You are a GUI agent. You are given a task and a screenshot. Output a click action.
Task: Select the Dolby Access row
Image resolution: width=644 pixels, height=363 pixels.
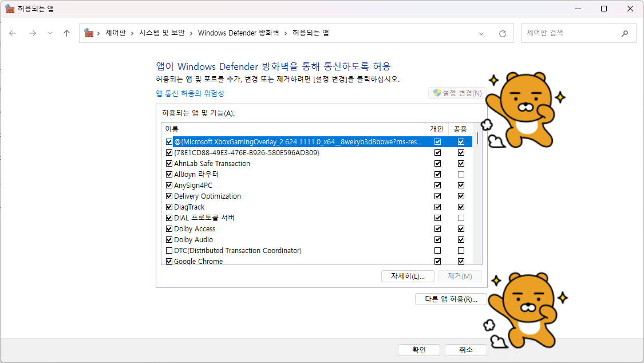click(317, 228)
